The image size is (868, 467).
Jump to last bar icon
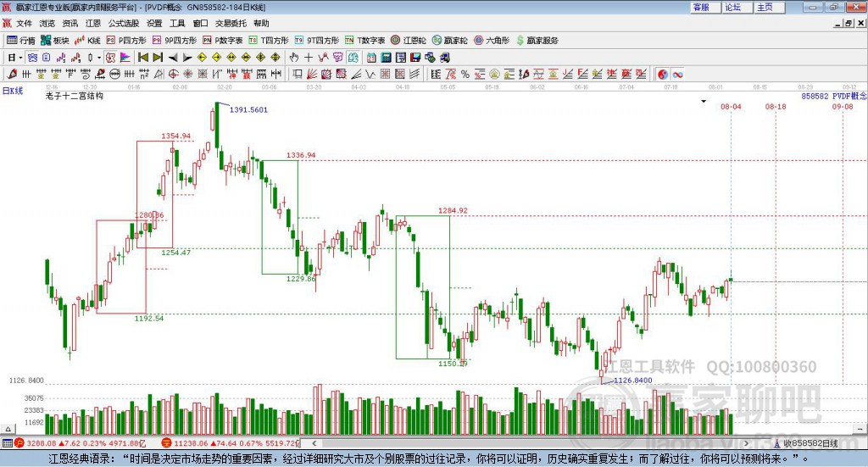click(158, 58)
